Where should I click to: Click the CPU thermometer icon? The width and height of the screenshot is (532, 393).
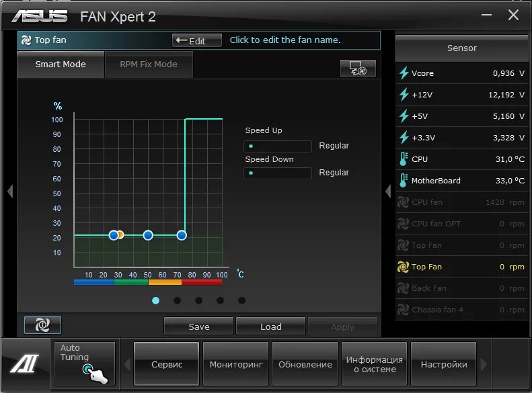(404, 159)
